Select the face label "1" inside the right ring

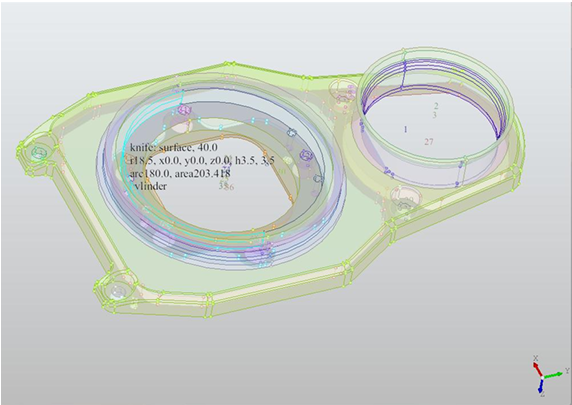point(405,129)
